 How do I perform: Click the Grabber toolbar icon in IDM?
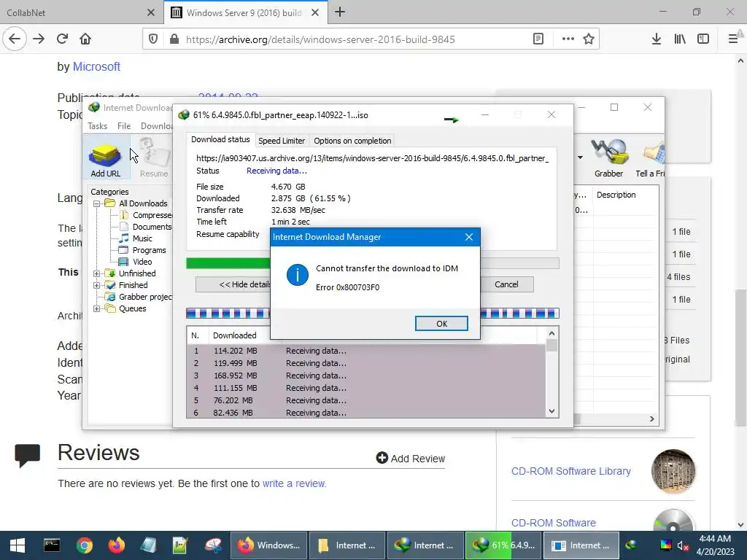[x=608, y=158]
